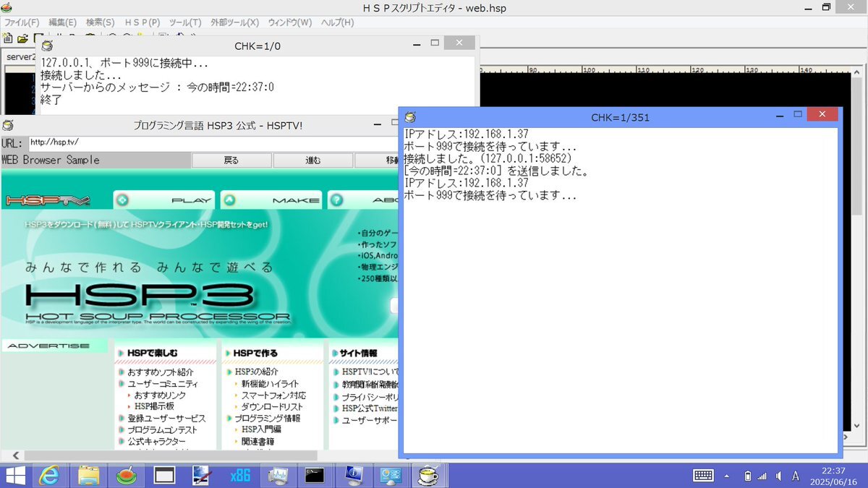The height and width of the screenshot is (488, 868).
Task: Open the スマートフォン対応 link
Action: 273,395
